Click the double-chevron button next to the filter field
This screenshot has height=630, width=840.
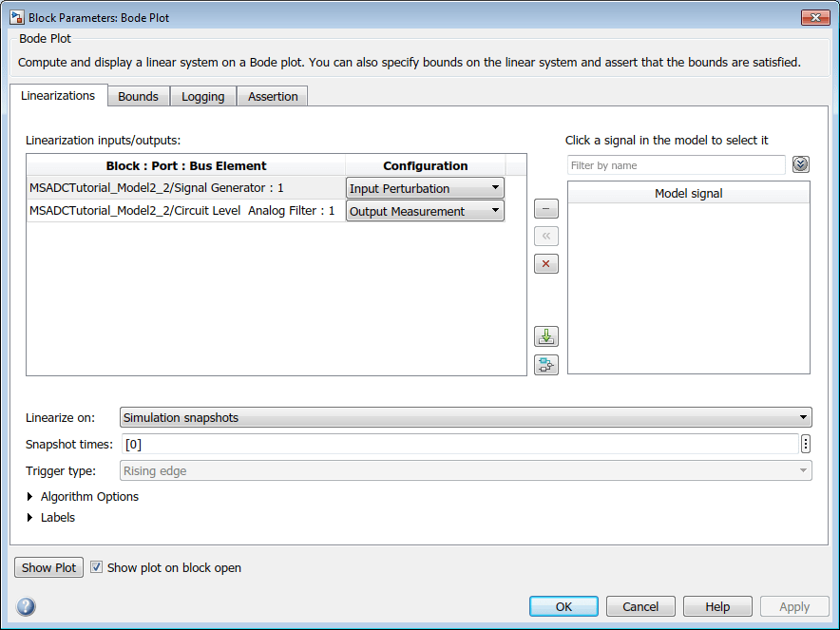click(801, 164)
